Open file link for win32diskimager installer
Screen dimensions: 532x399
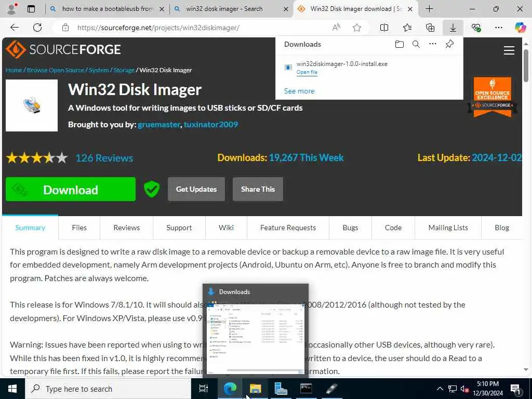307,72
